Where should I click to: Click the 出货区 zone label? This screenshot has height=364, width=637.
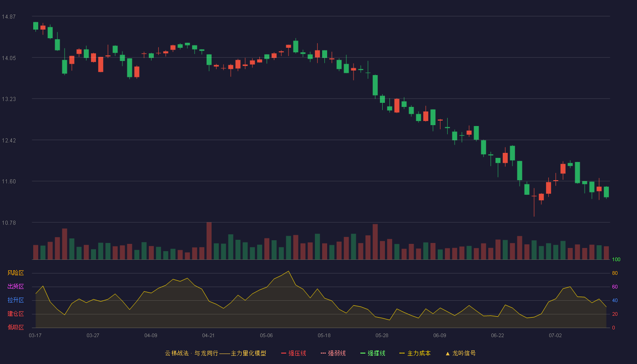15,287
